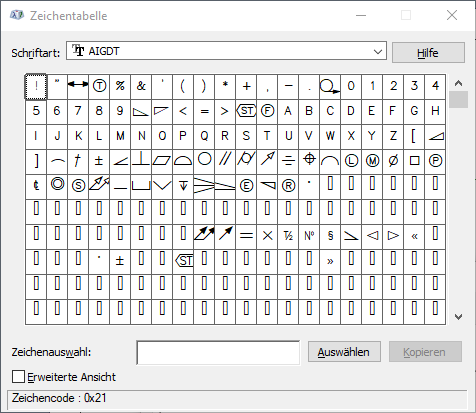Select the parallelogram flatness symbol

162,161
